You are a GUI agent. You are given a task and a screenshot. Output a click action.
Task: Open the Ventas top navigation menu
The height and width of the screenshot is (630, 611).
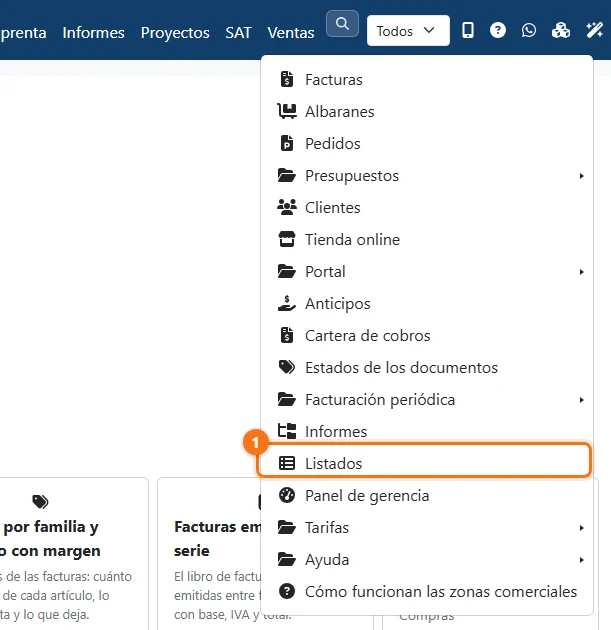pos(291,33)
